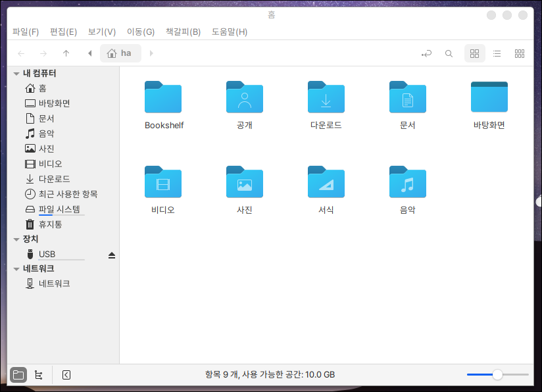
Task: Open the 파일(F) menu
Action: tap(26, 32)
